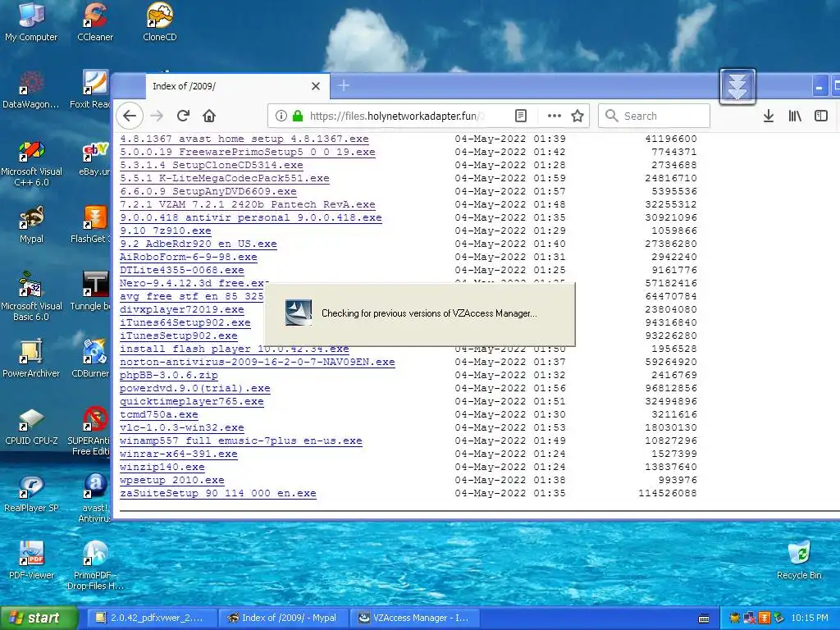Open the library icon in browser toolbar
The width and height of the screenshot is (840, 630).
[x=795, y=116]
